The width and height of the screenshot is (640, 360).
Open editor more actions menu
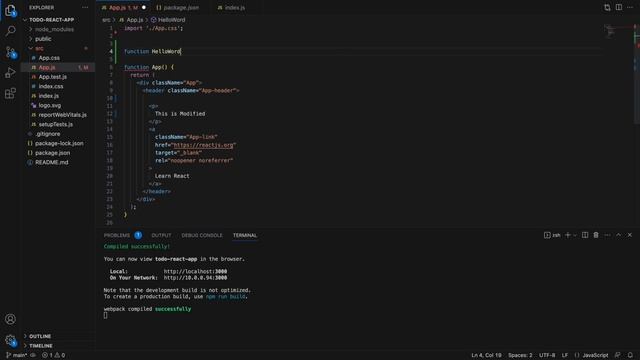pyautogui.click(x=630, y=7)
